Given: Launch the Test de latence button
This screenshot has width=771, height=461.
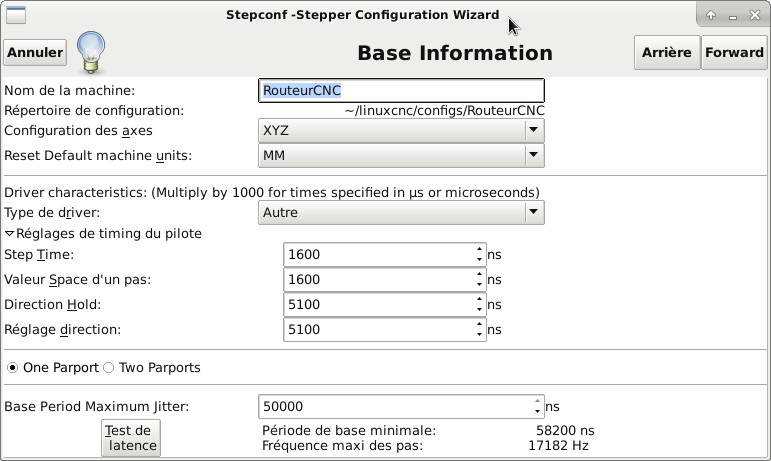Looking at the screenshot, I should [x=131, y=438].
